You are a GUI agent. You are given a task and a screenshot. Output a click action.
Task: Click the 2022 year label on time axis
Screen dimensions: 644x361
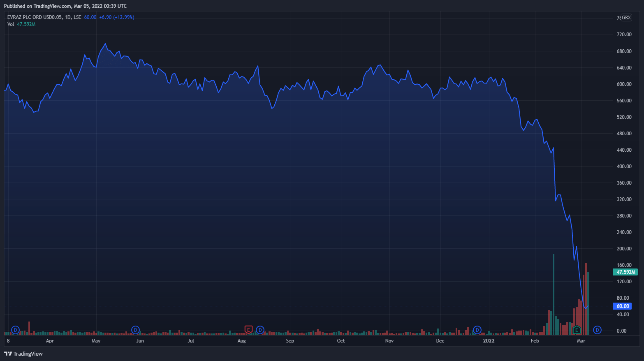(489, 341)
